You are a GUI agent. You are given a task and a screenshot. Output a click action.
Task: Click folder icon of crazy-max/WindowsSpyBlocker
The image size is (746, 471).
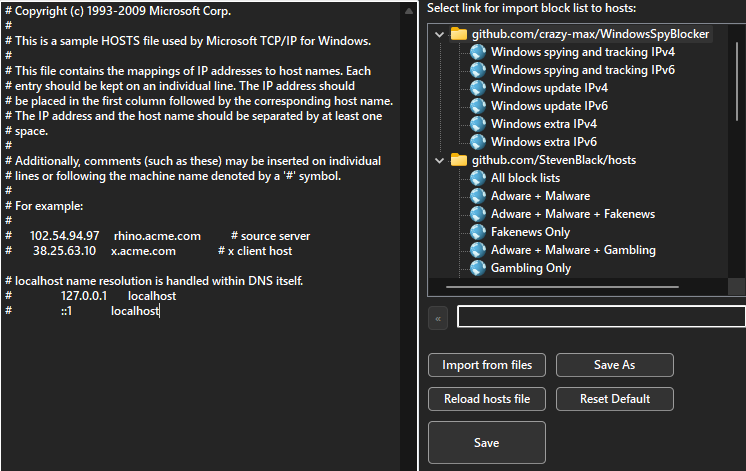click(x=459, y=34)
